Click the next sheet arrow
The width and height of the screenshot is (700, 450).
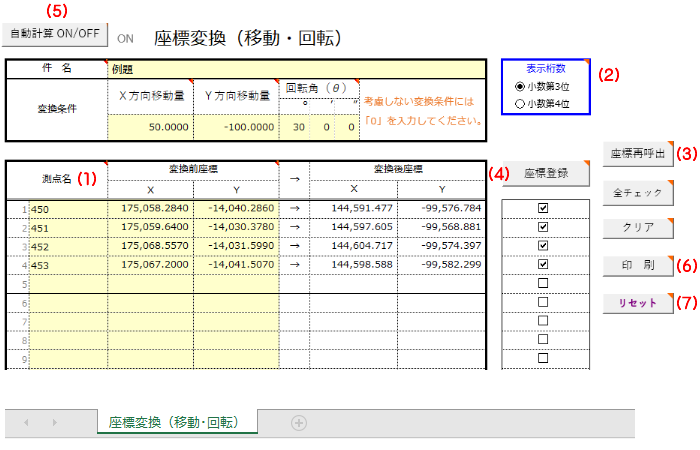tap(54, 422)
